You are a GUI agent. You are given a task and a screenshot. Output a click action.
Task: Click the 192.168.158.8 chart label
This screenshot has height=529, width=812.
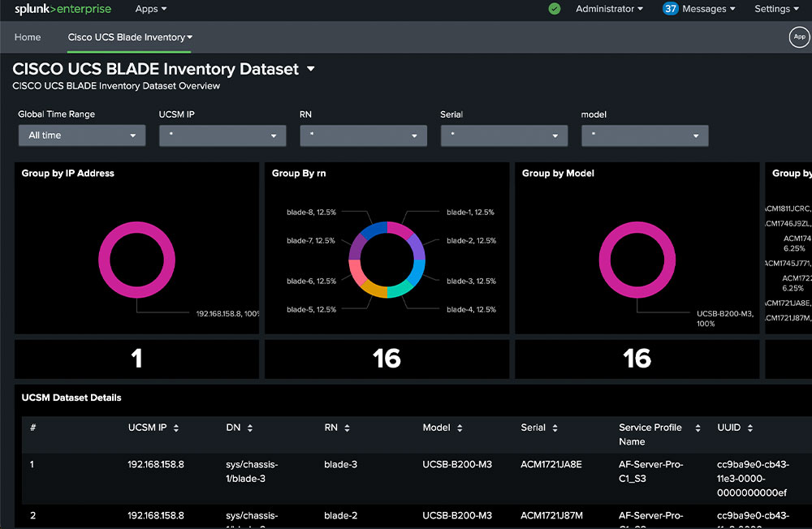click(x=227, y=314)
